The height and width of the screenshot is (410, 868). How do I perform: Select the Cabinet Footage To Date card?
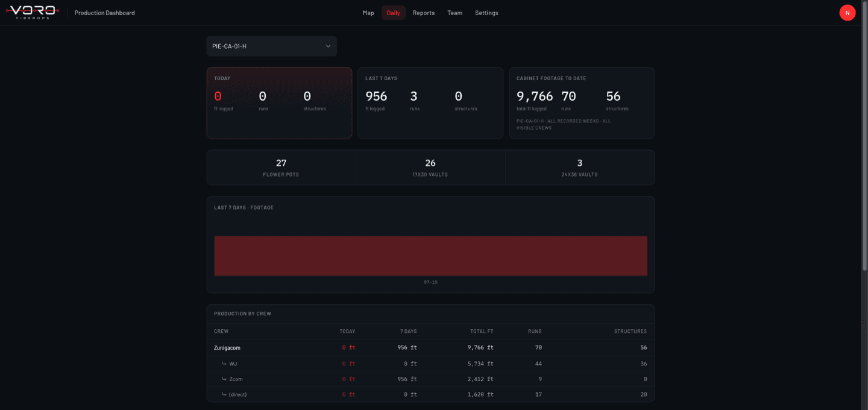point(582,103)
